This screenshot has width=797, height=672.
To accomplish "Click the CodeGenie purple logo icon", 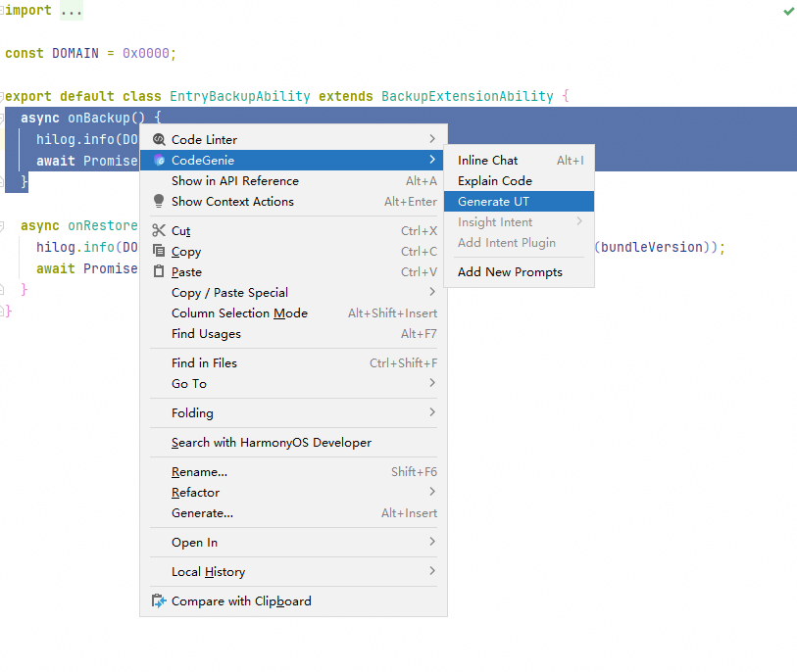I will pyautogui.click(x=159, y=161).
